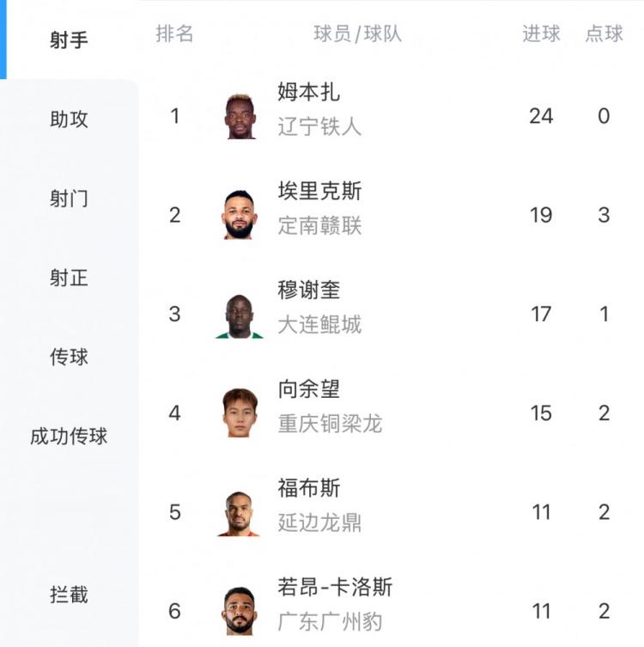
Task: Open the 拦截 stats tab
Action: pyautogui.click(x=69, y=595)
